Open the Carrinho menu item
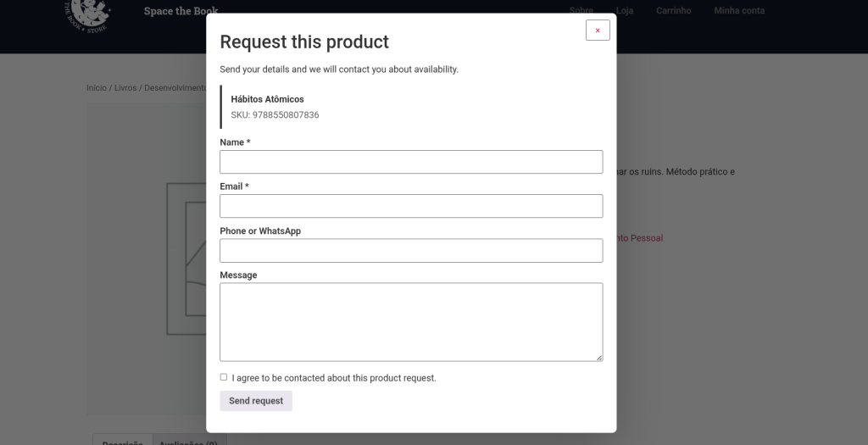The height and width of the screenshot is (445, 868). [673, 10]
